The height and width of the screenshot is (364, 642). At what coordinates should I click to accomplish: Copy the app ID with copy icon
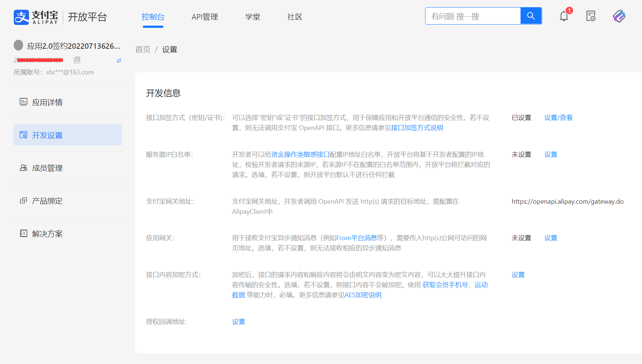(77, 60)
